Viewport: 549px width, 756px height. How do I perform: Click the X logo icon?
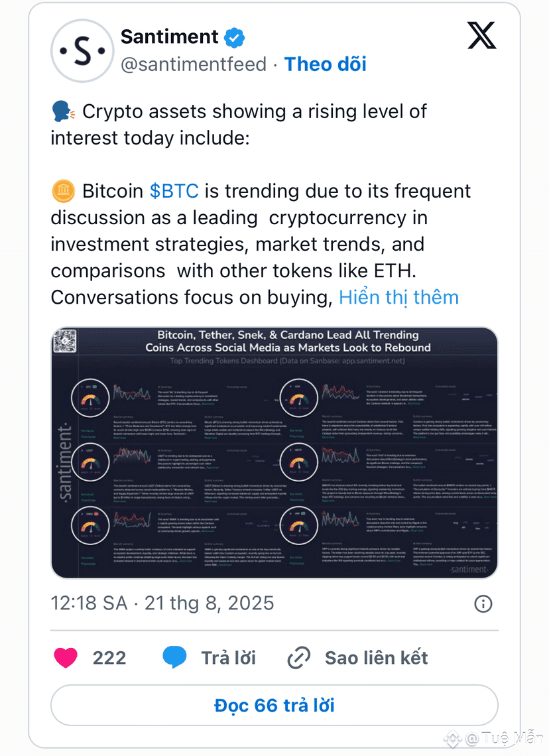point(481,36)
